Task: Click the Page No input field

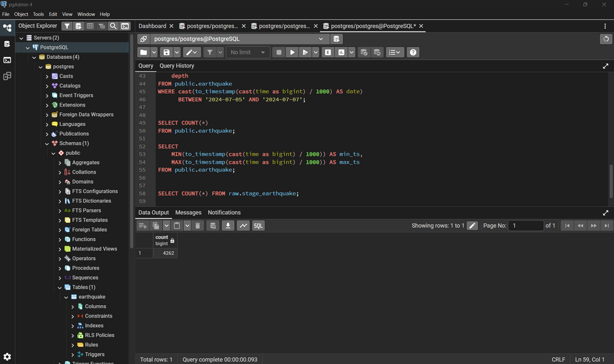Action: point(525,226)
